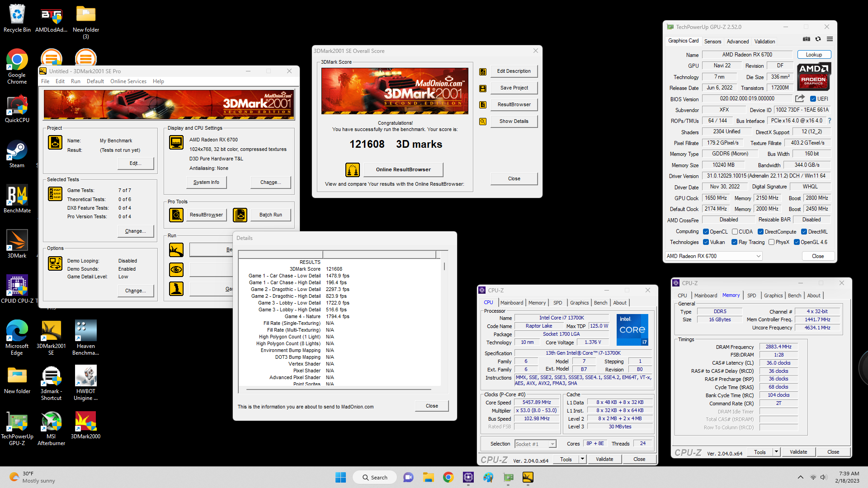Select the Heaven Benchmark desktop icon
Image resolution: width=868 pixels, height=488 pixels.
point(85,338)
